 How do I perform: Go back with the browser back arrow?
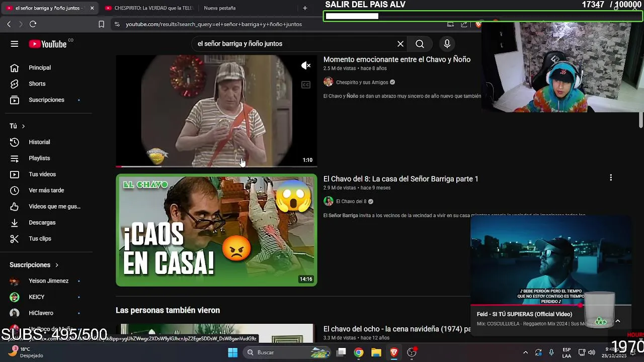pyautogui.click(x=9, y=24)
